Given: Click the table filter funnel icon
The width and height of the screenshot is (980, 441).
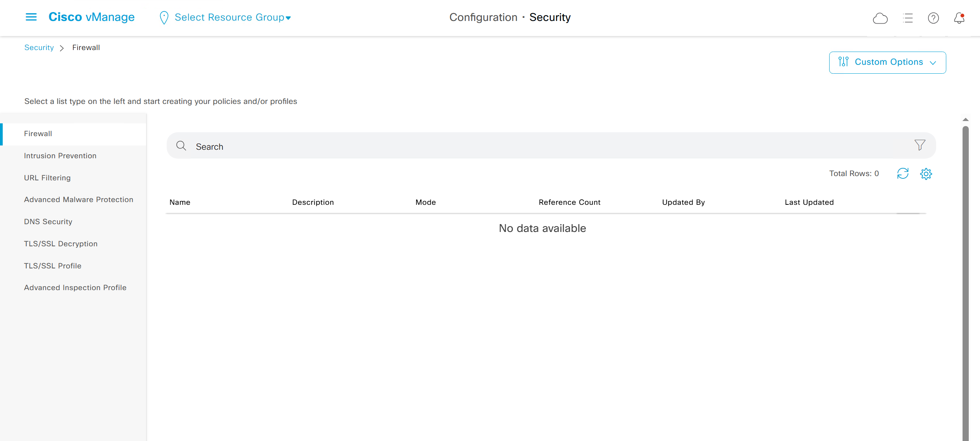Looking at the screenshot, I should tap(920, 145).
